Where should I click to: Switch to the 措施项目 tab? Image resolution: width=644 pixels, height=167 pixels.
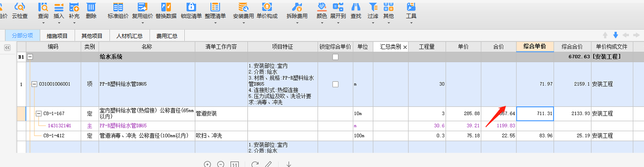(57, 36)
